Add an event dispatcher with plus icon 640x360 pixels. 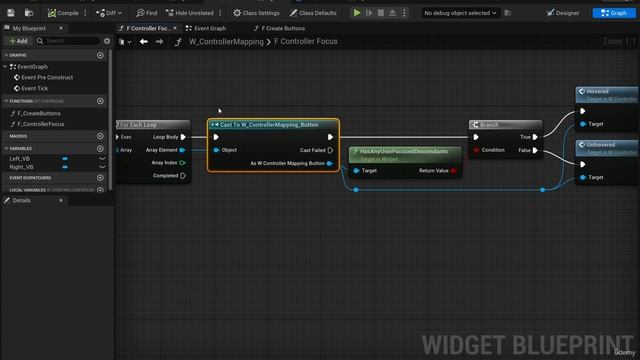tap(100, 178)
